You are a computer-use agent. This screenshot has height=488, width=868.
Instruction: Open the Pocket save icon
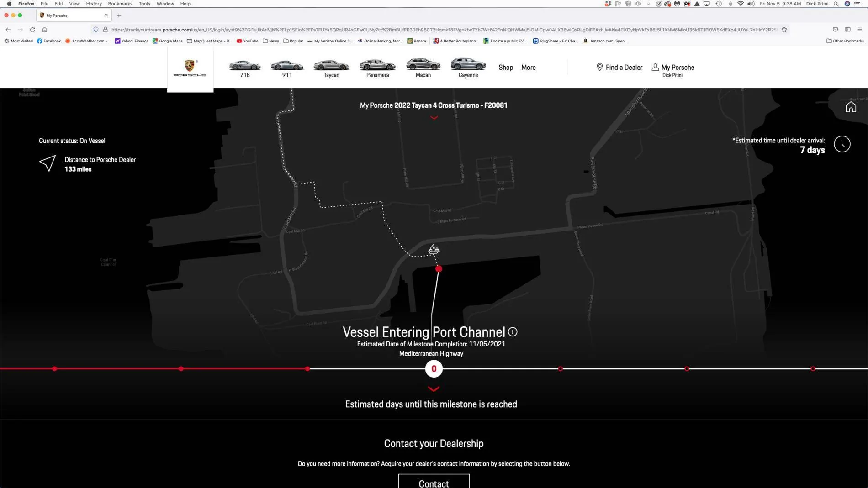pyautogui.click(x=836, y=30)
